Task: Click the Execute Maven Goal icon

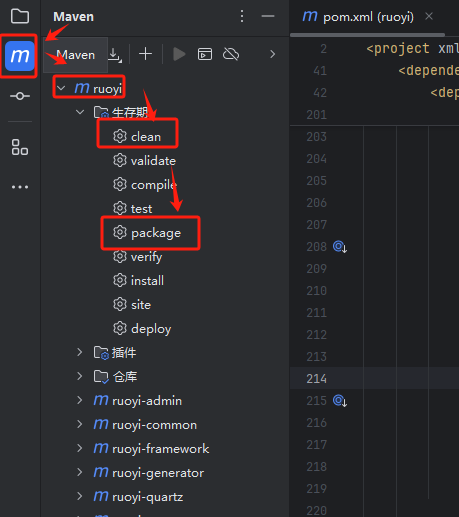Action: (x=205, y=54)
